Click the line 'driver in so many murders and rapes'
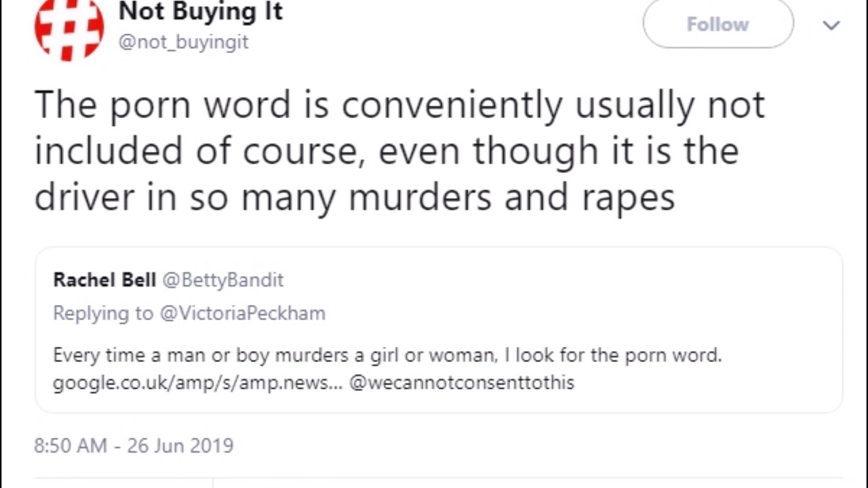The image size is (868, 488). tap(354, 197)
